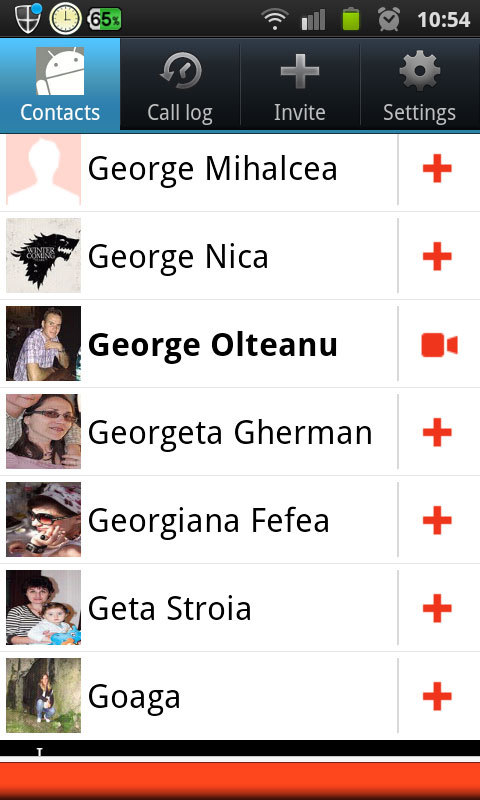Tap the red plus beside Georgiana Fefea

[x=437, y=520]
